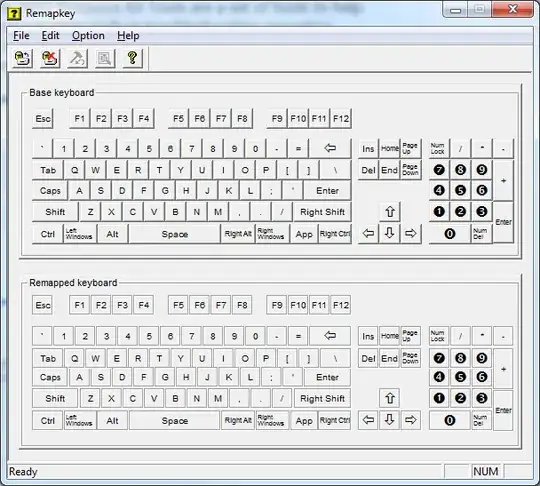Click Left arrow key in Remapped keyboard
Image resolution: width=540 pixels, height=486 pixels.
pos(368,420)
